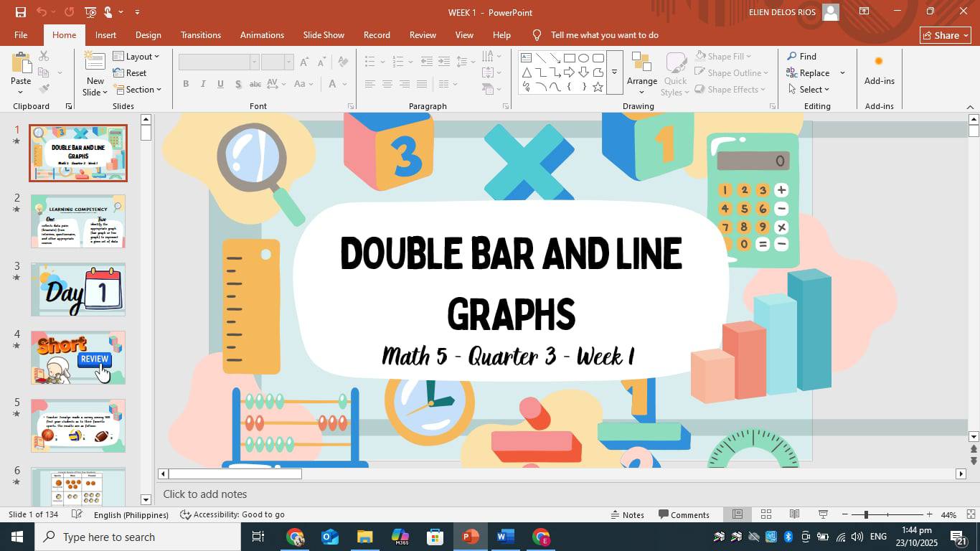
Task: Switch to Normal view in status bar
Action: [737, 514]
